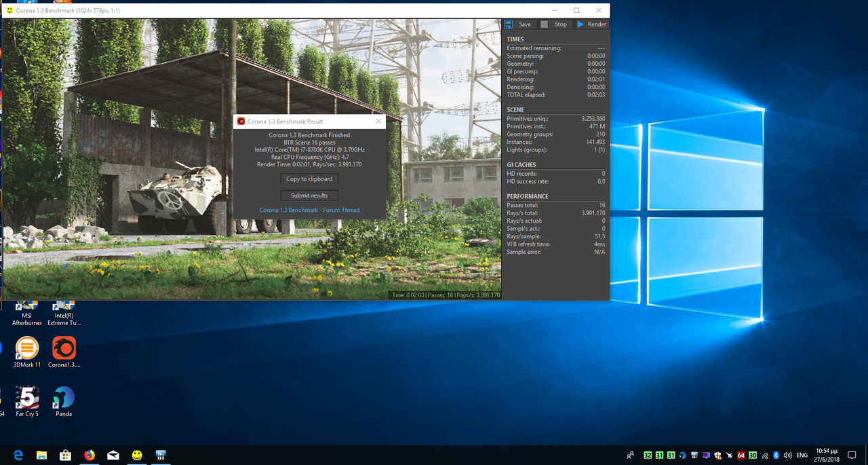Image resolution: width=868 pixels, height=465 pixels.
Task: Open File Explorer from the taskbar
Action: [x=41, y=455]
